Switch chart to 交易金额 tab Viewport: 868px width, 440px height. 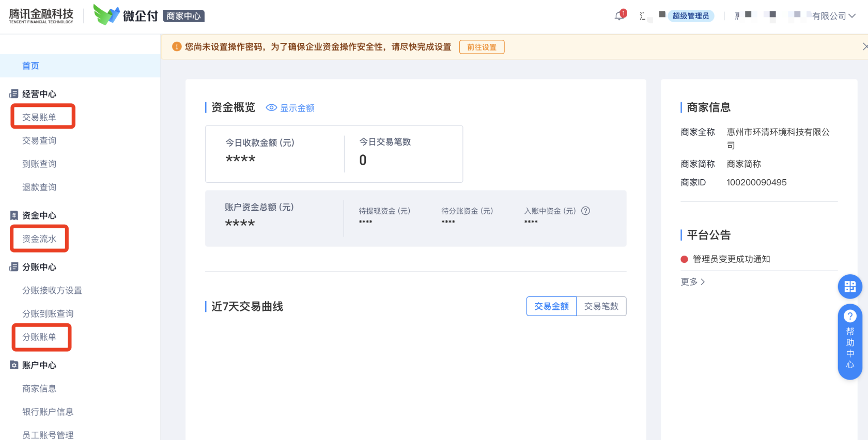click(x=551, y=306)
